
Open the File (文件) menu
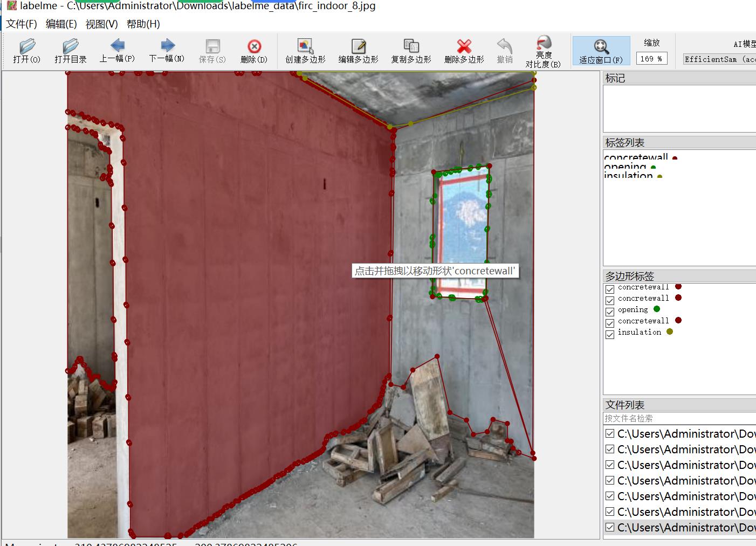(22, 24)
